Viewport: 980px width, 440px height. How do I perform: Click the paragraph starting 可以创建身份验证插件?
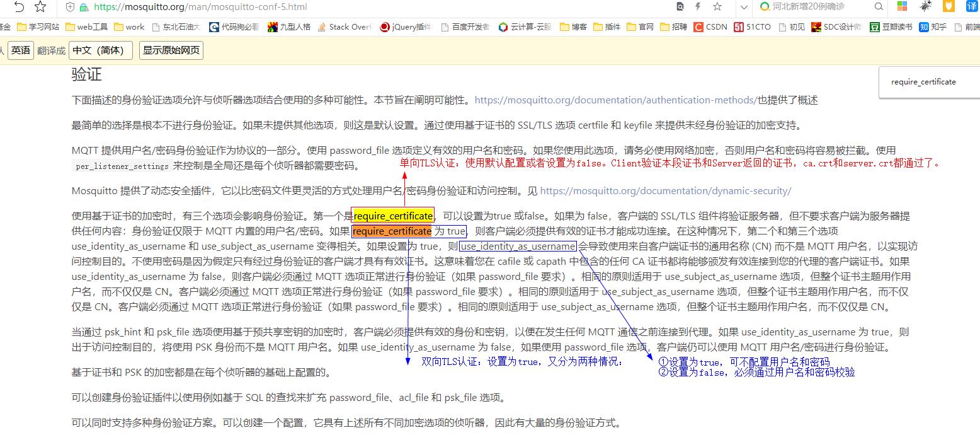[288, 398]
